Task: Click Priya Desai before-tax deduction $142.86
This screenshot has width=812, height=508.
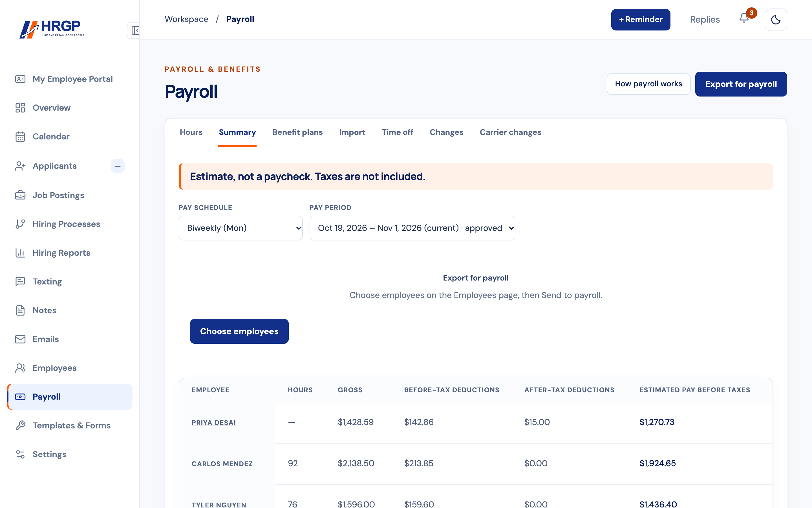Action: (419, 422)
